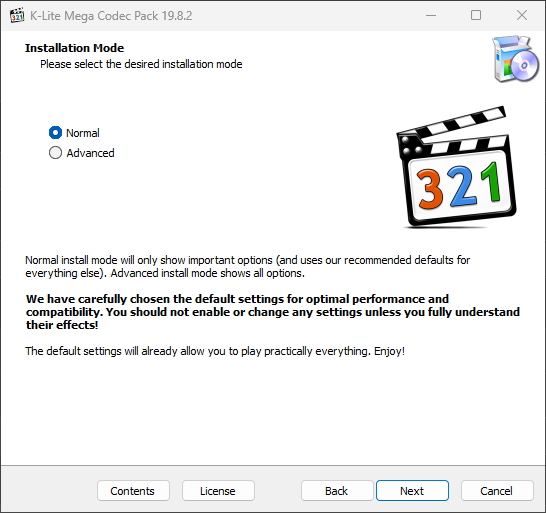Maximize the installer window

point(476,15)
